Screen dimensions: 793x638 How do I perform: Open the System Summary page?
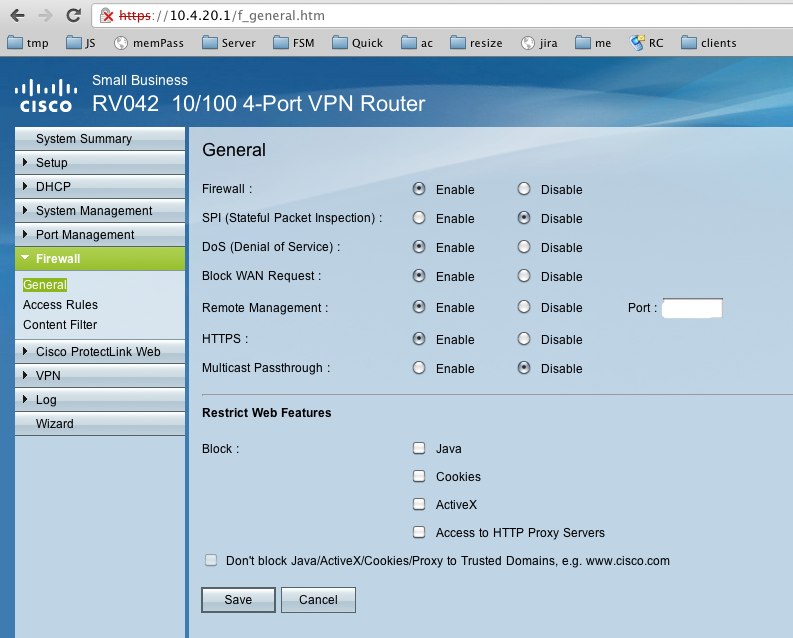100,139
